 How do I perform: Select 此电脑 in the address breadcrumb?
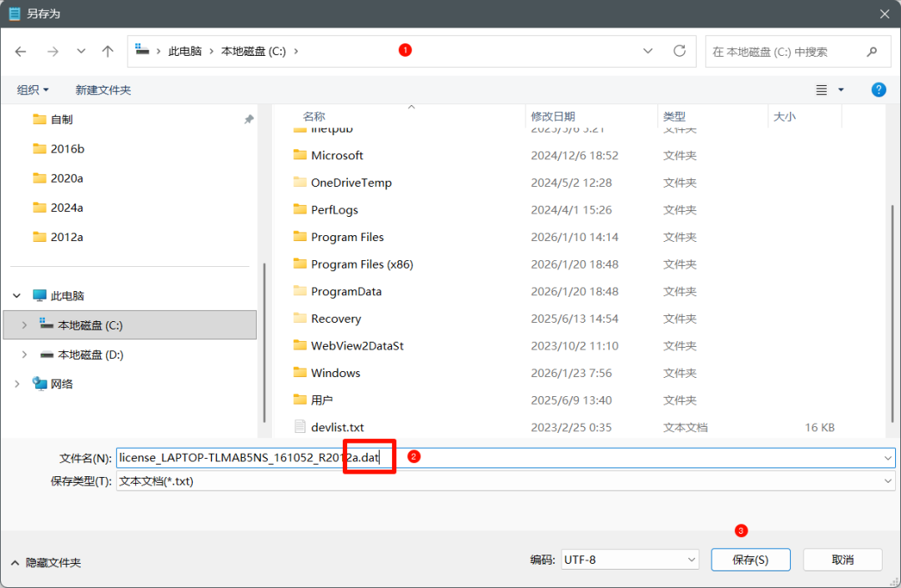pos(185,51)
